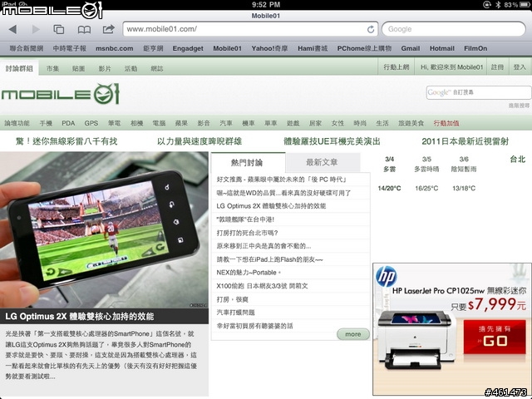This screenshot has width=532, height=399.
Task: Open the 遊戲 category menu
Action: click(x=293, y=123)
